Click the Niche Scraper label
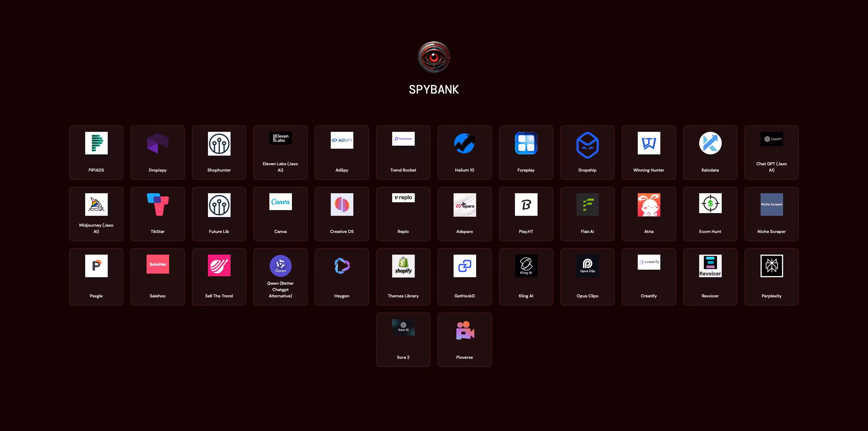This screenshot has width=868, height=431. (x=771, y=231)
